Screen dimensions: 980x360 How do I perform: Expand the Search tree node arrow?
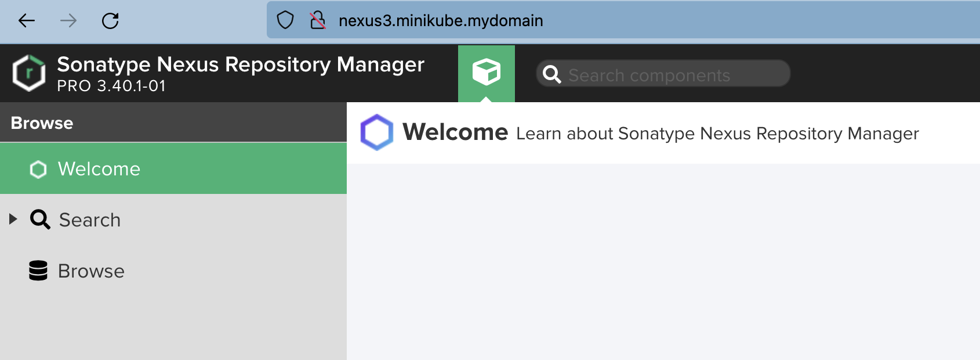coord(13,219)
